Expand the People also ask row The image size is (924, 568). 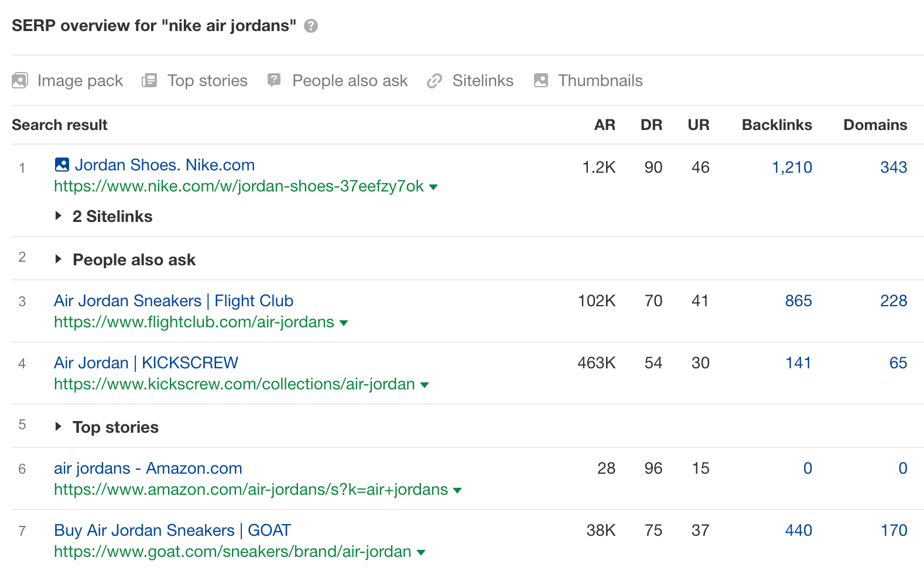59,259
